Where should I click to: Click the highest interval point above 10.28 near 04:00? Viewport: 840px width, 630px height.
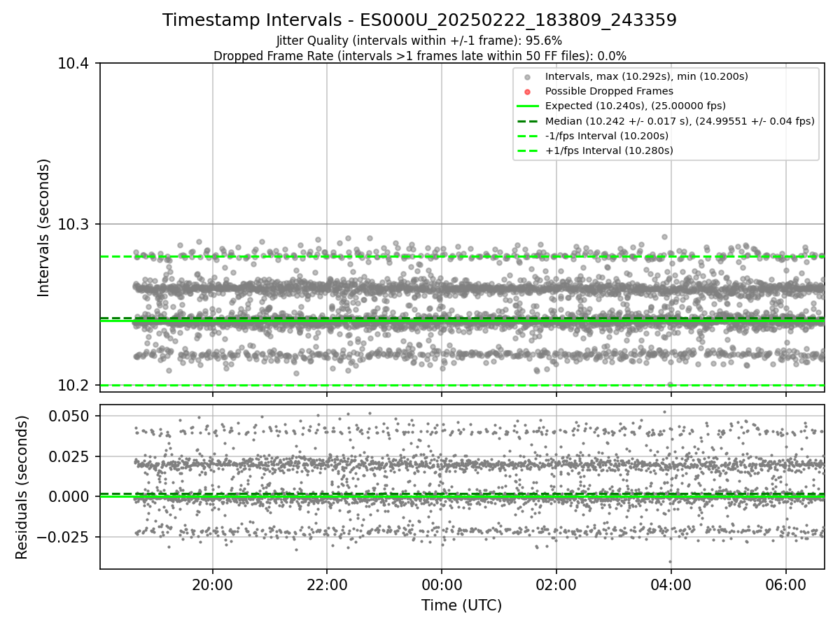point(664,237)
